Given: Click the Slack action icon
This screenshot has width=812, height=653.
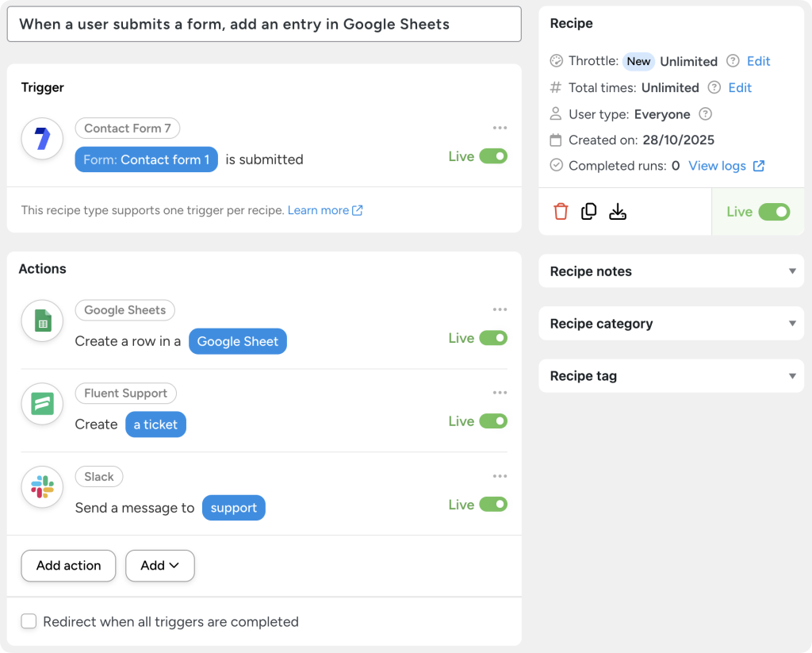Looking at the screenshot, I should (41, 487).
